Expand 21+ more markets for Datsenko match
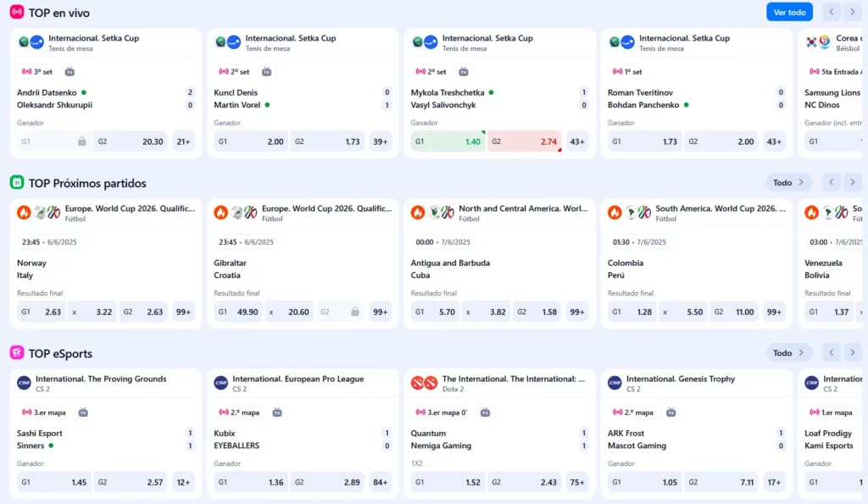 [x=184, y=141]
